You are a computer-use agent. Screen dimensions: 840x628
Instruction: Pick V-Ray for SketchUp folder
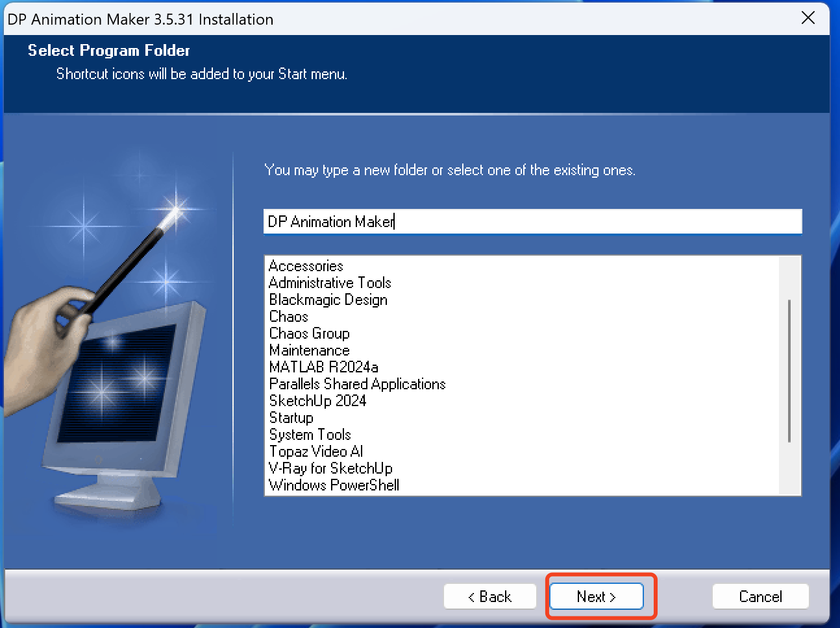pos(330,468)
